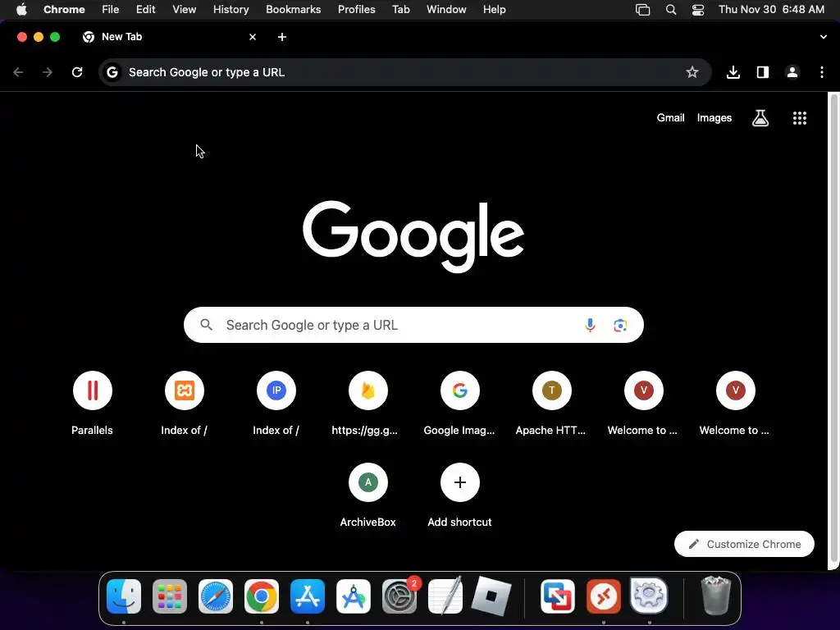The width and height of the screenshot is (840, 630).
Task: Open the https://gg.g... Firebase shortcut
Action: point(368,403)
